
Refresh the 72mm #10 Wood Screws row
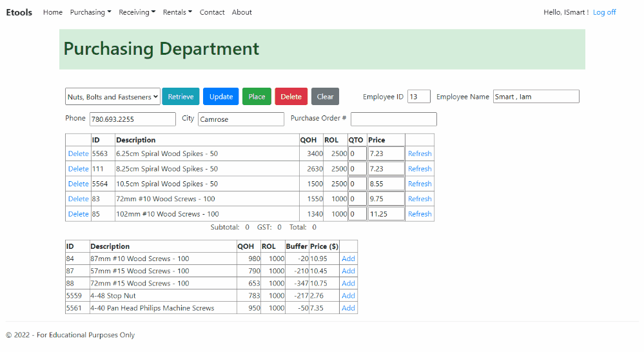click(x=420, y=199)
